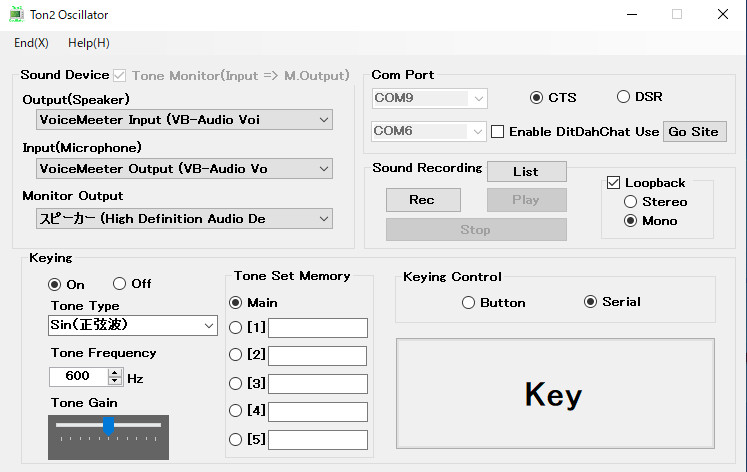The height and width of the screenshot is (472, 747).
Task: Toggle the Loopback checkbox
Action: (x=614, y=182)
